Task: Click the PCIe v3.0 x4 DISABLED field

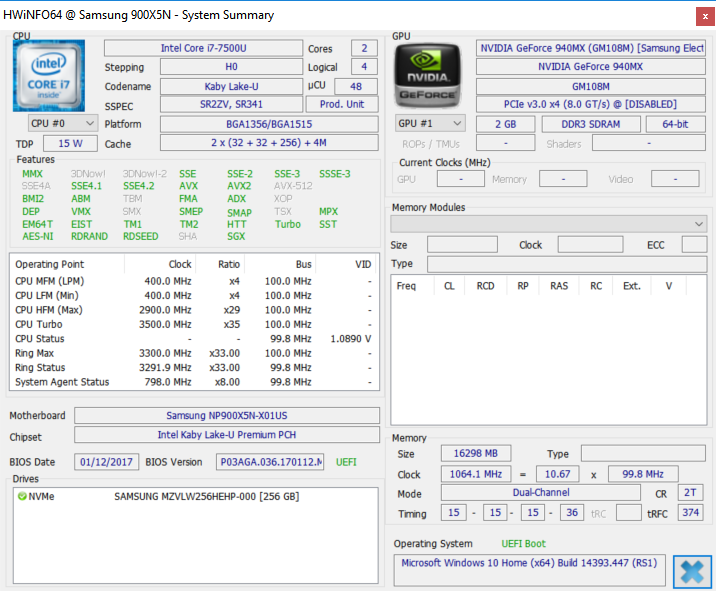Action: click(591, 104)
